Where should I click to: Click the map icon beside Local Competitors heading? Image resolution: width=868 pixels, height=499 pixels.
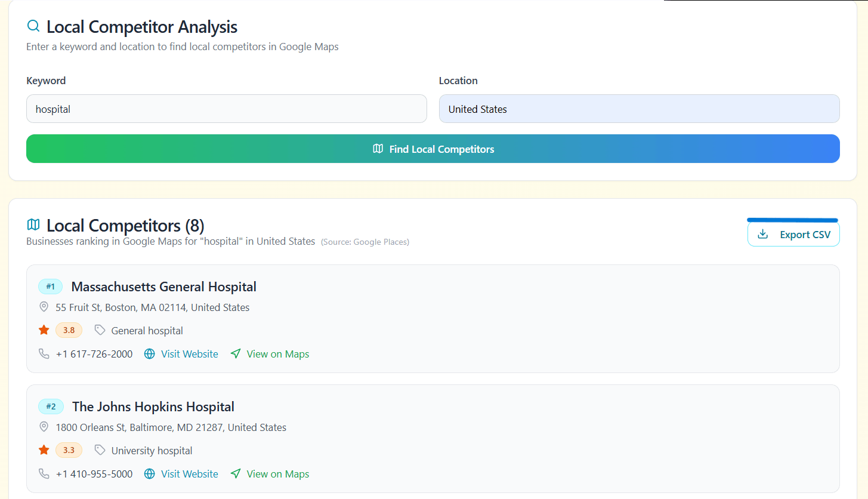point(33,225)
